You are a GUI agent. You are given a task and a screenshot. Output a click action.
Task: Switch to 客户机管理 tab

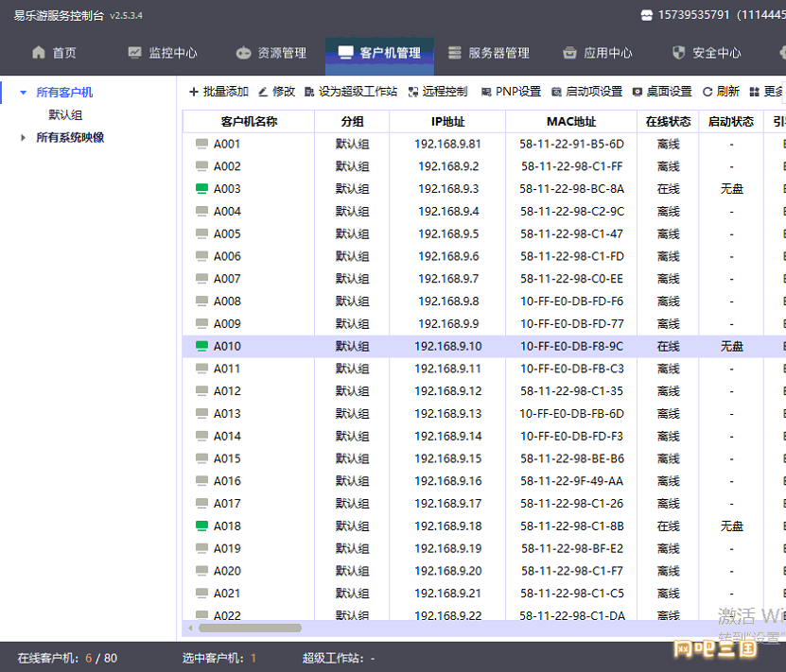point(379,53)
